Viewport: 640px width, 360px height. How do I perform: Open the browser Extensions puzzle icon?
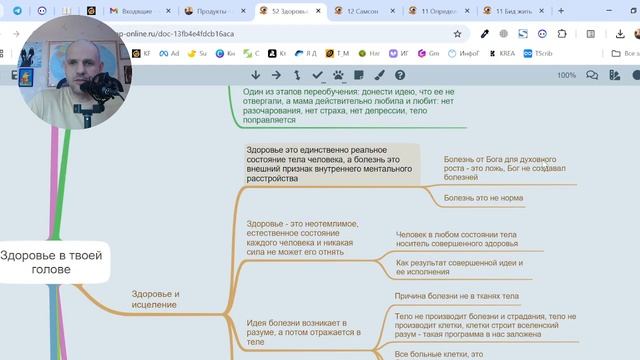(562, 34)
